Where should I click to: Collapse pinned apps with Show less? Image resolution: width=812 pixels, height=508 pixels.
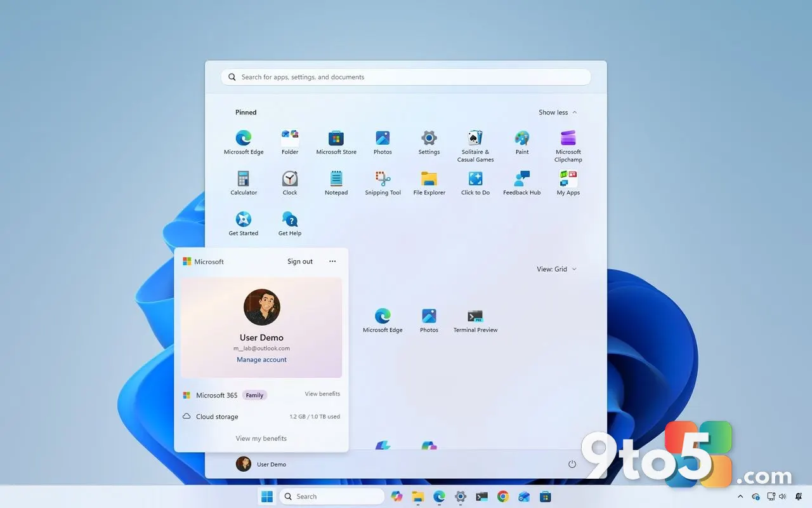[x=558, y=112]
